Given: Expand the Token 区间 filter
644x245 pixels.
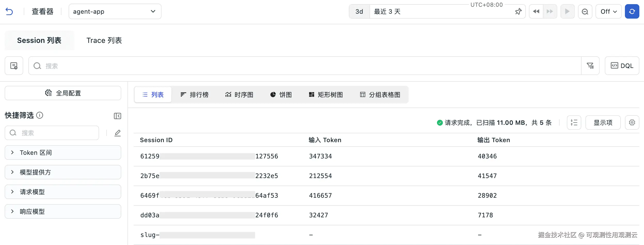Looking at the screenshot, I should (63, 153).
